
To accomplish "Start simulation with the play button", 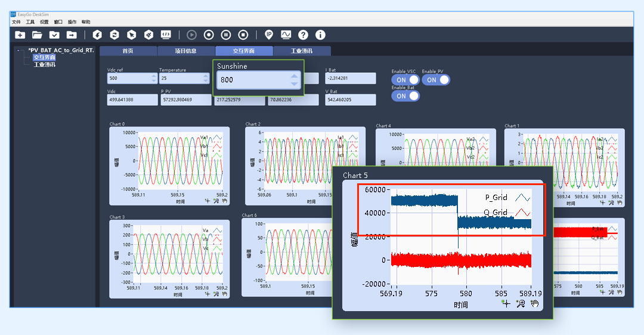I will click(191, 35).
